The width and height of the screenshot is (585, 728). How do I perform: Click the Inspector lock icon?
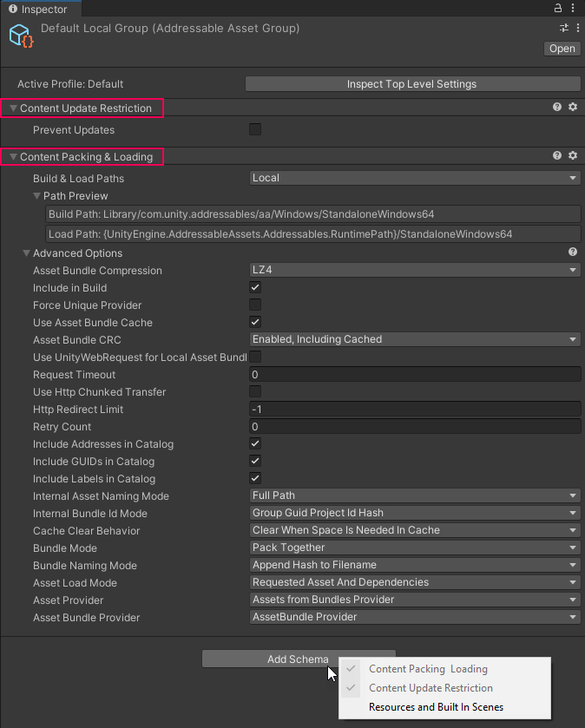[x=559, y=8]
